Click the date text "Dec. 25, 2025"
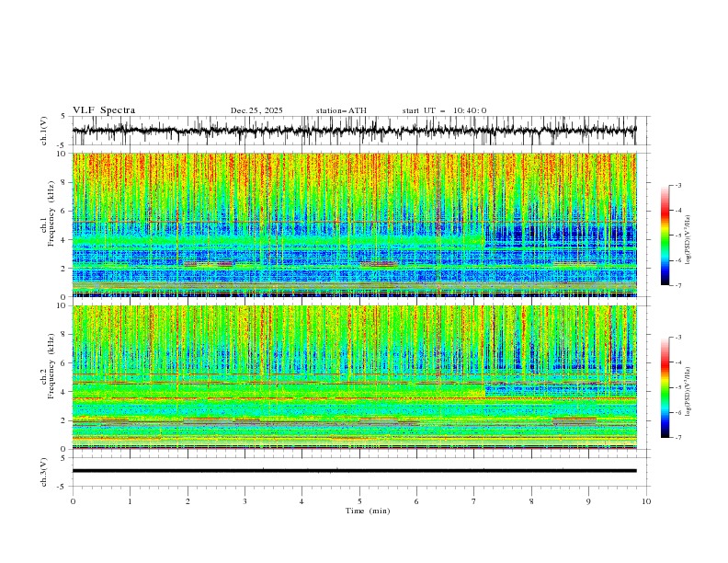 point(256,110)
